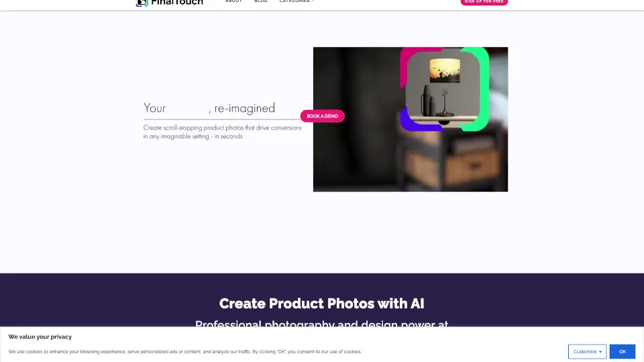This screenshot has height=362, width=644.
Task: Click the Customize caret arrow
Action: click(600, 352)
